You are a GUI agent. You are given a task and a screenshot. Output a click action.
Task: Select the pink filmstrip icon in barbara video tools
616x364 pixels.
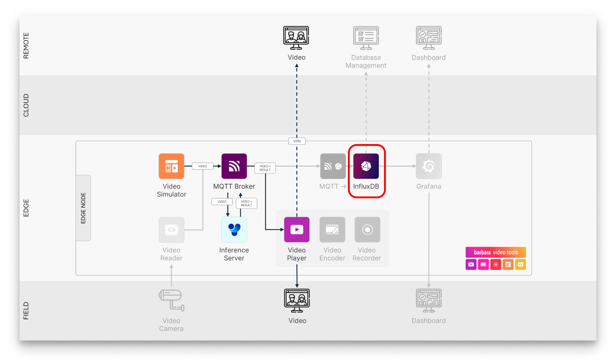(x=483, y=264)
